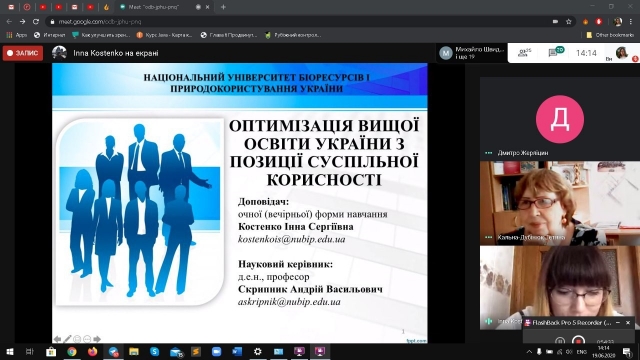Open a new Chrome tab
The height and width of the screenshot is (360, 640).
click(x=223, y=7)
